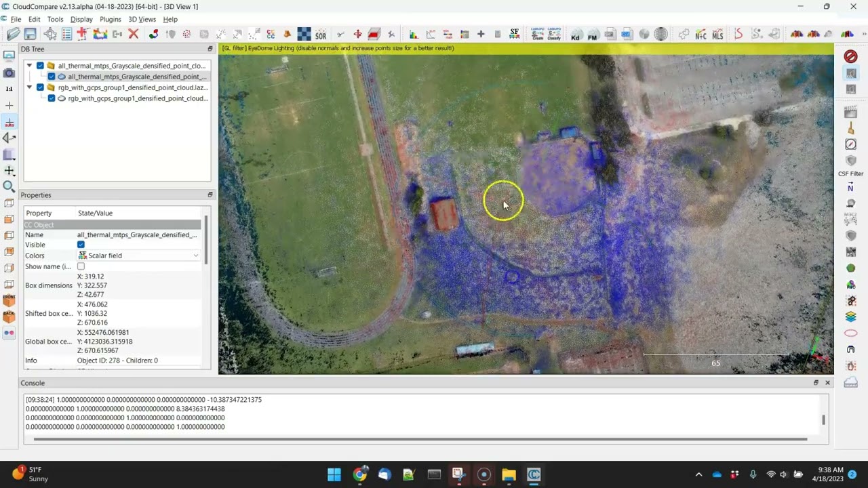Click the compass icon in right toolbar
Image resolution: width=868 pixels, height=488 pixels.
pos(850,144)
